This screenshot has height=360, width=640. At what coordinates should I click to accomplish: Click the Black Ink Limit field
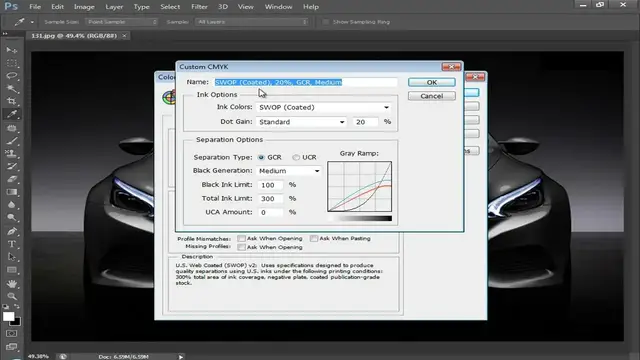(x=271, y=185)
